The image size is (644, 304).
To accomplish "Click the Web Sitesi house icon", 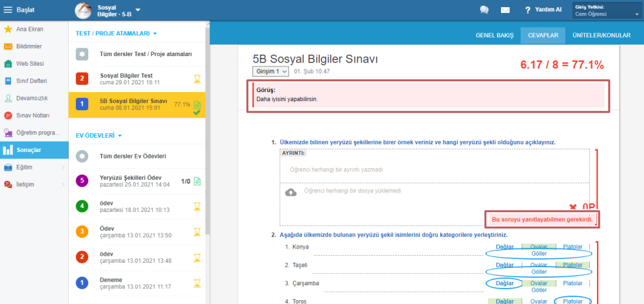I will (8, 64).
